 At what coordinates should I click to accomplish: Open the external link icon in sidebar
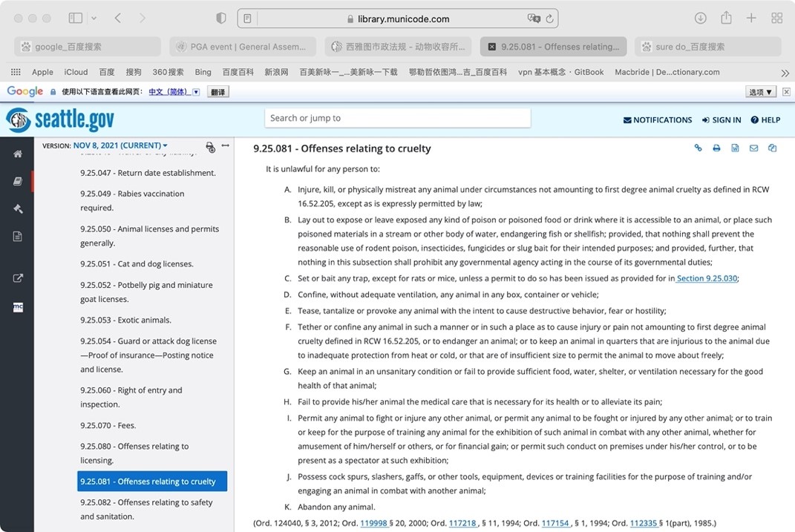[x=17, y=278]
